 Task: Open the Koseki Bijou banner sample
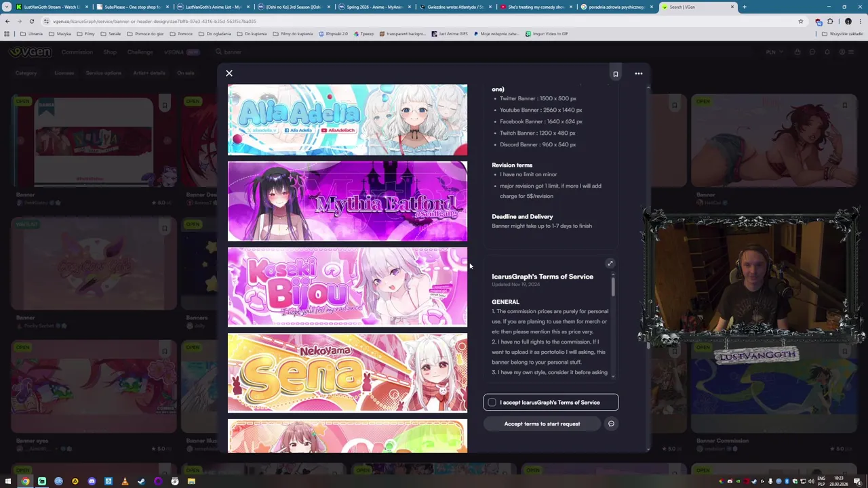[347, 287]
